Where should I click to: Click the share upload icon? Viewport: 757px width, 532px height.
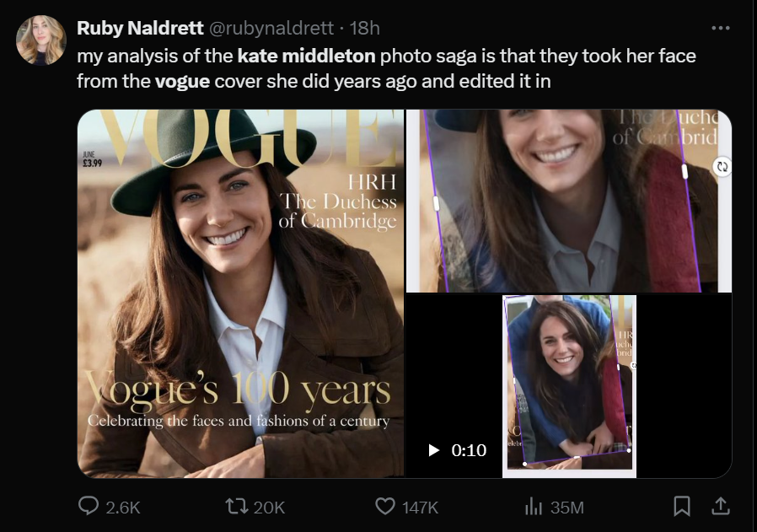tap(721, 506)
